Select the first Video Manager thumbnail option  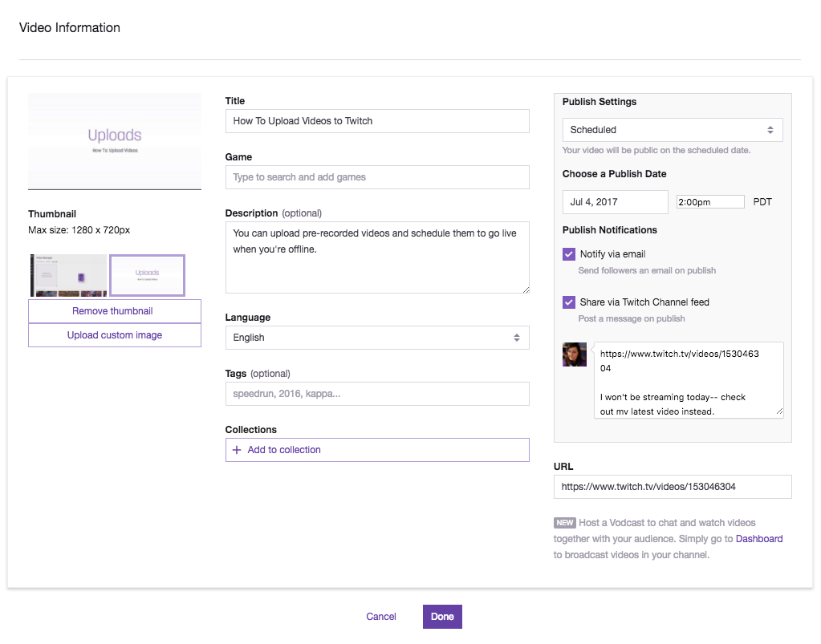coord(68,276)
